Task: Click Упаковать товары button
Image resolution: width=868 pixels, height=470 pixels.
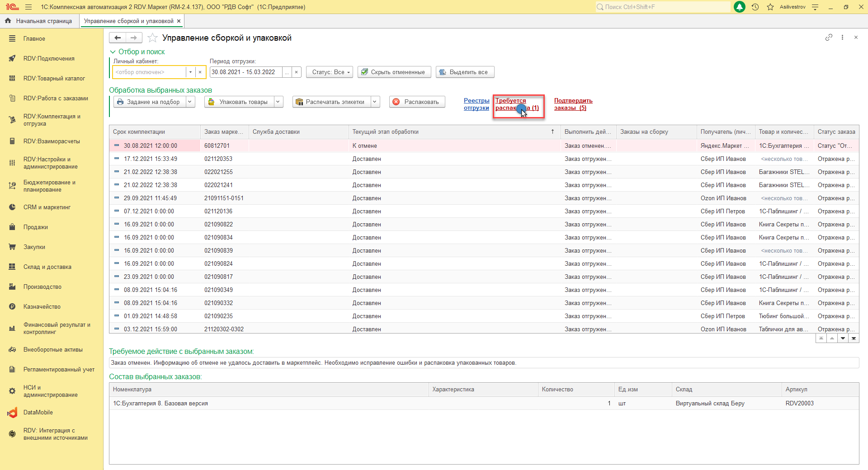Action: point(239,102)
